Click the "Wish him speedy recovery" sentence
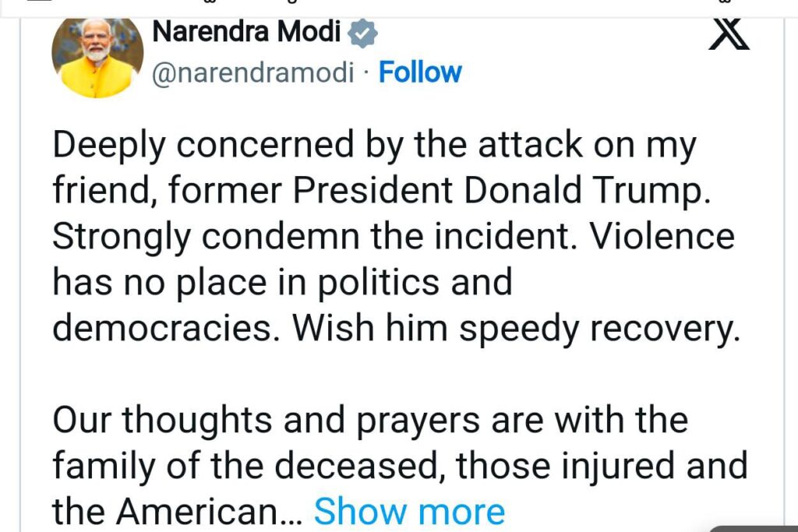This screenshot has width=798, height=532. 514,329
